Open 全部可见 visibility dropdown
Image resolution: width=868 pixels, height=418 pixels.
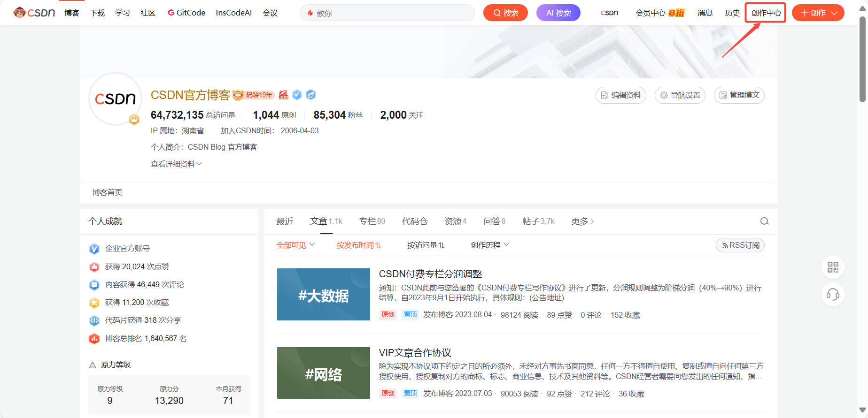296,245
